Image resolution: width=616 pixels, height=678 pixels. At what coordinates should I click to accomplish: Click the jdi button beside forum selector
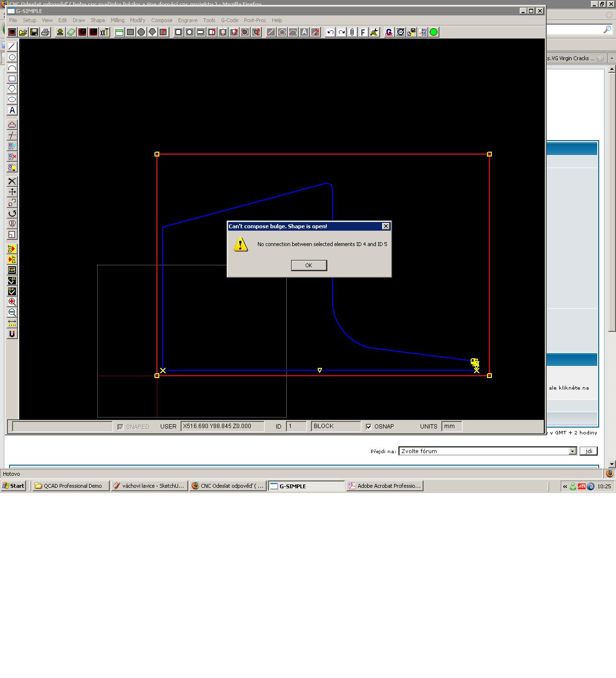[589, 451]
